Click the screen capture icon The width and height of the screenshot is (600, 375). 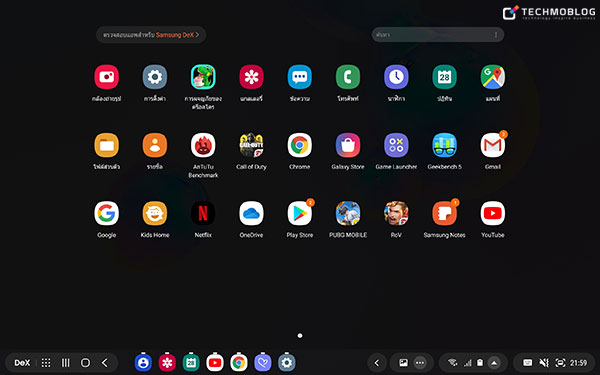tap(560, 363)
